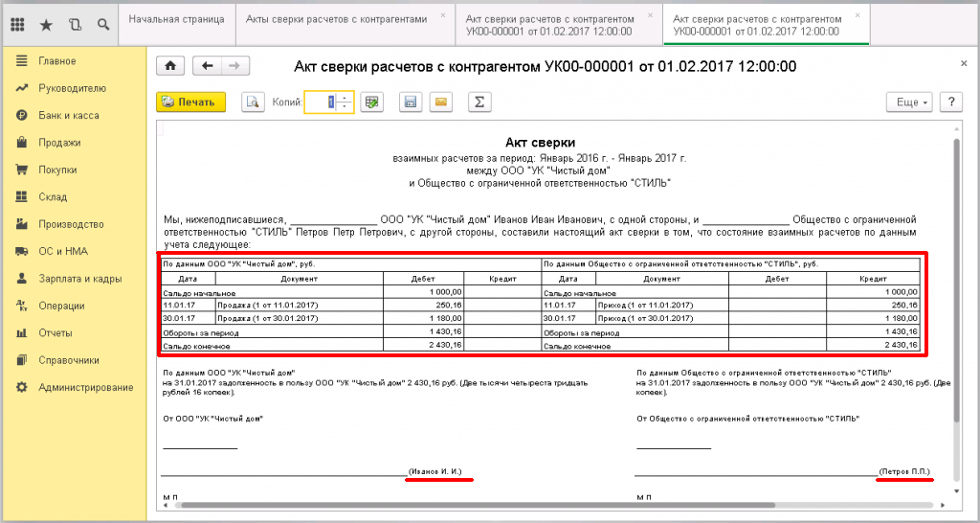980x523 pixels.
Task: Click the edit spreadsheet icon with checkmark
Action: click(x=372, y=102)
